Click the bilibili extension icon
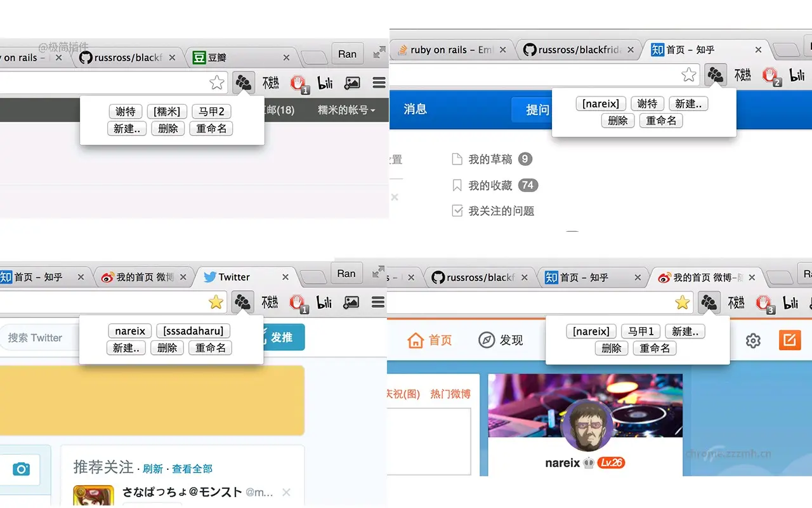The image size is (812, 508). point(324,83)
